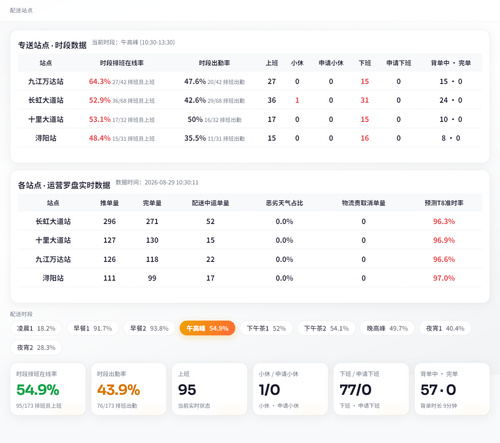500x443 pixels.
Task: Click the 预测T8准时率 column header
Action: 444,203
